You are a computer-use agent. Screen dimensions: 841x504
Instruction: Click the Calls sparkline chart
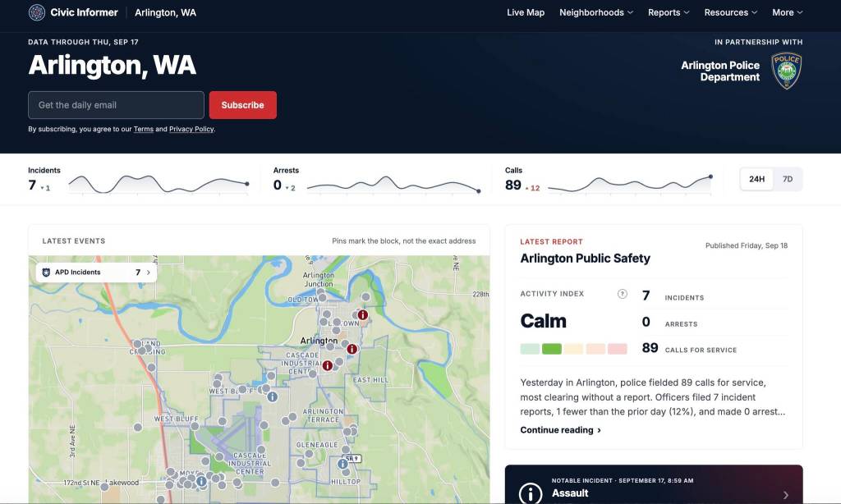click(630, 184)
